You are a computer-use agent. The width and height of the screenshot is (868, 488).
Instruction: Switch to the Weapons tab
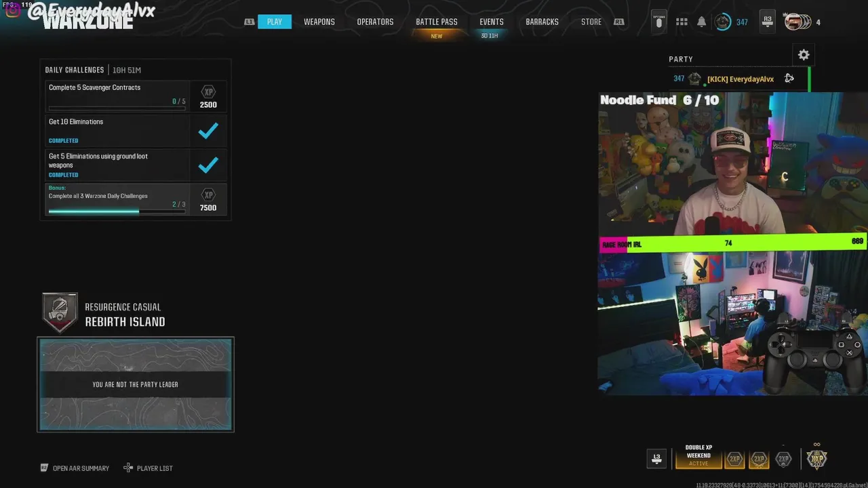tap(319, 22)
